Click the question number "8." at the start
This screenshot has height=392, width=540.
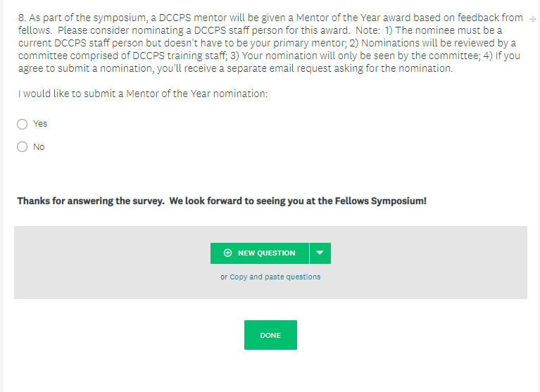click(23, 18)
